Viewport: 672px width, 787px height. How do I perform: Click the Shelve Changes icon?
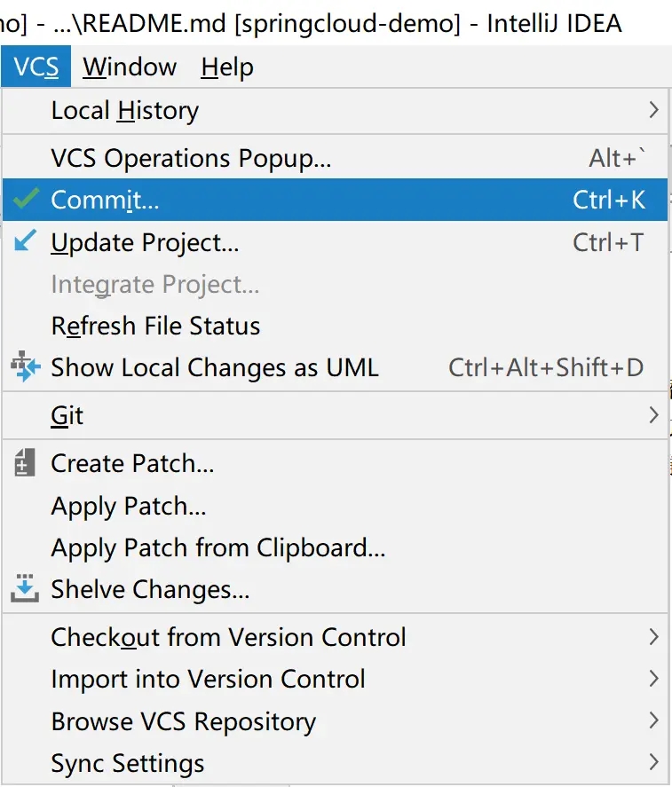(25, 588)
